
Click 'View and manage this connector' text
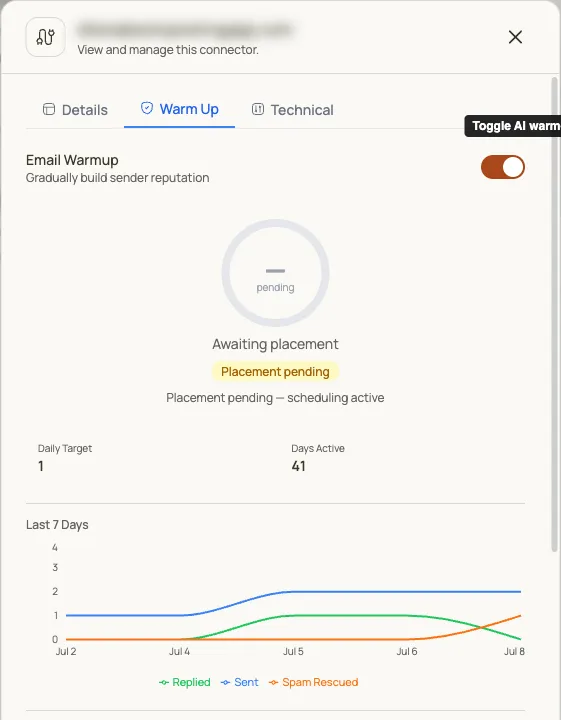(168, 50)
